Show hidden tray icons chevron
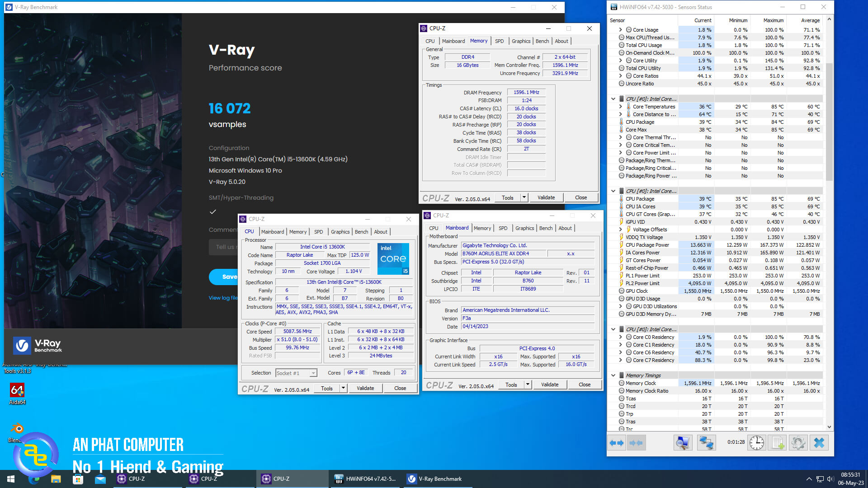This screenshot has height=488, width=868. coord(809,479)
